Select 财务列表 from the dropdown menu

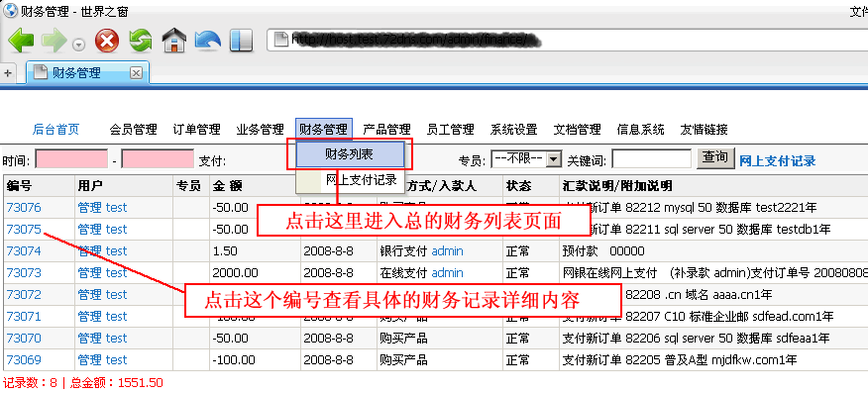click(x=350, y=154)
